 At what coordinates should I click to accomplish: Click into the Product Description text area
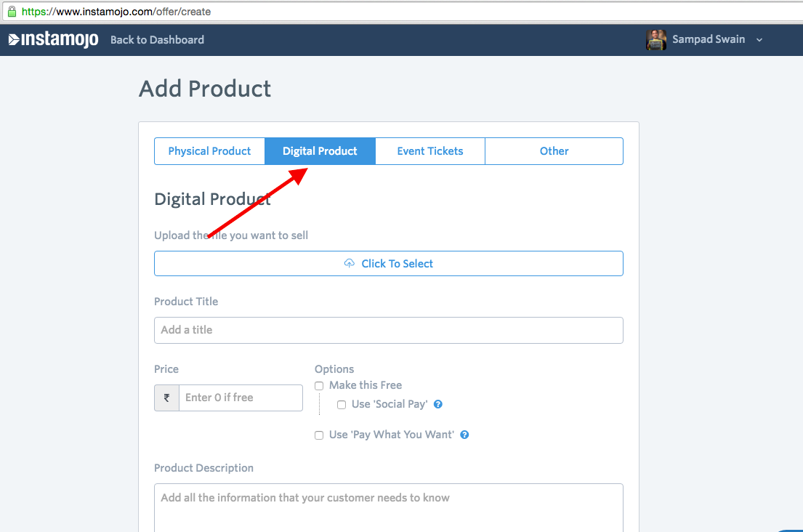(388, 507)
